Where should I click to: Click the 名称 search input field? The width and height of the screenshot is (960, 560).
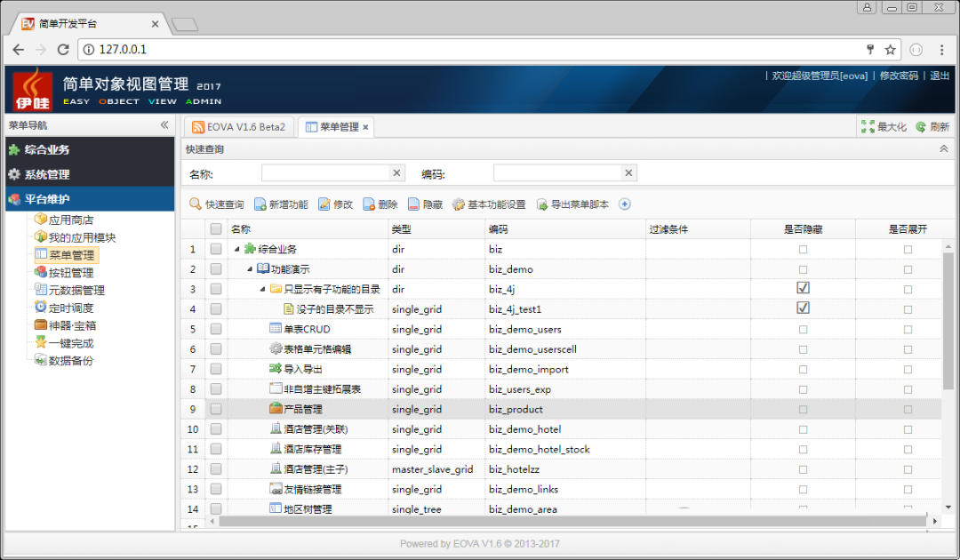pos(325,173)
